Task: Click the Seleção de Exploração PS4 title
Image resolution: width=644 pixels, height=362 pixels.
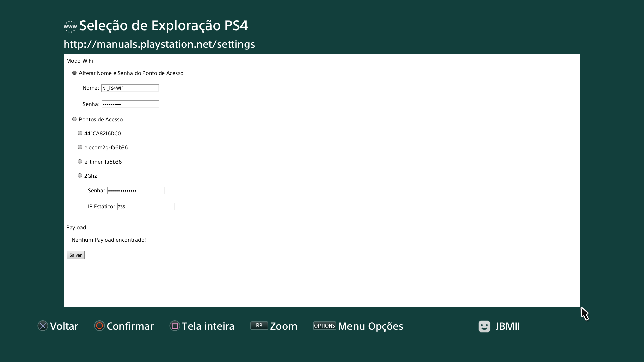Action: [x=163, y=25]
